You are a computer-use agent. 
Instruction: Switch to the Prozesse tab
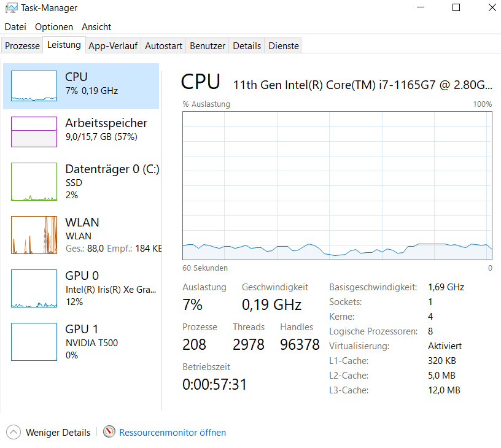[x=22, y=46]
